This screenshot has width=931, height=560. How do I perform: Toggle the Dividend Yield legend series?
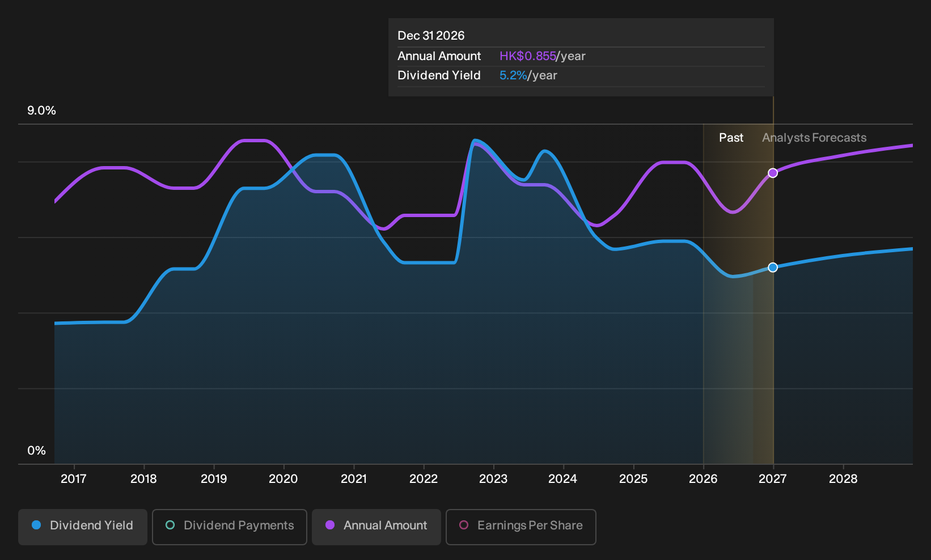83,527
